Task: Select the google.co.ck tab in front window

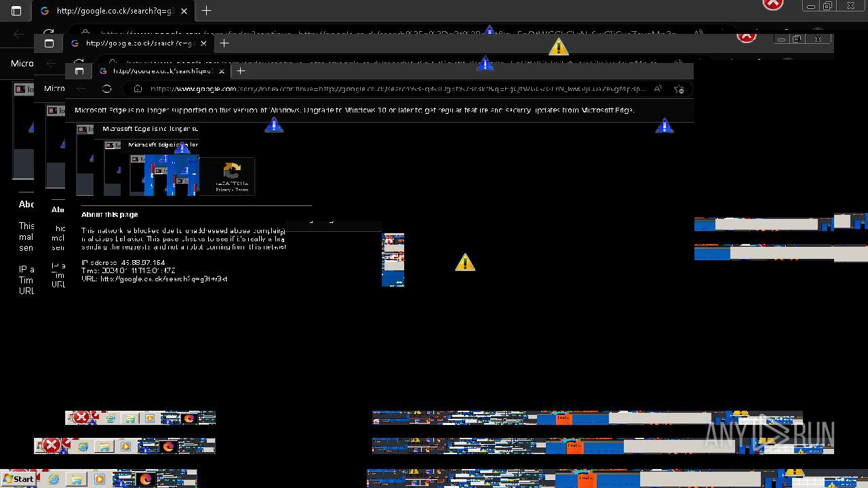Action: click(x=161, y=71)
